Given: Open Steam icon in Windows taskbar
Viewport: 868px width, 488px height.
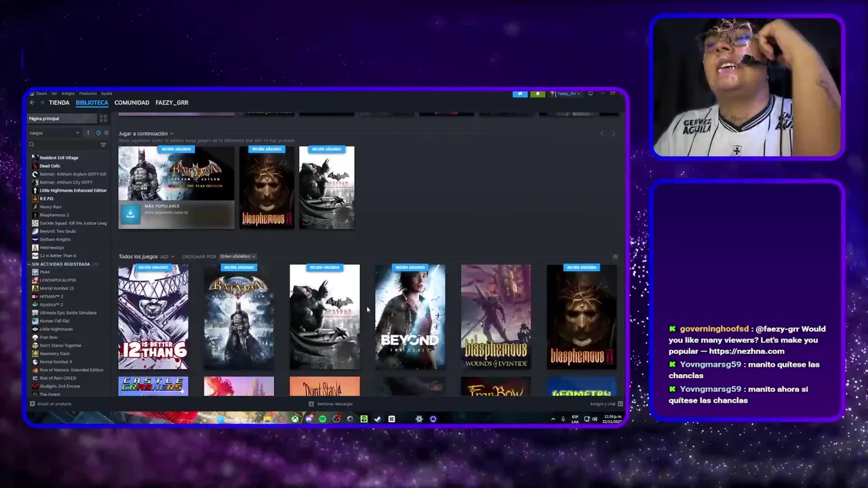Looking at the screenshot, I should [x=378, y=419].
